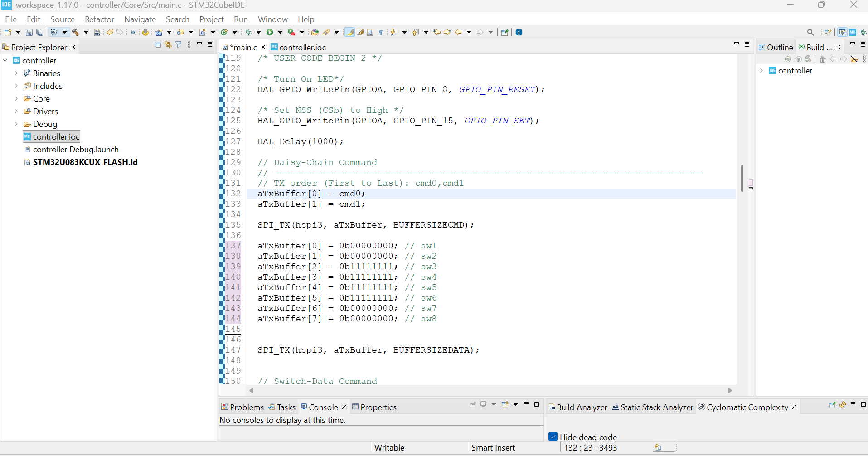Open the Project menu
This screenshot has height=456, width=868.
tap(211, 19)
